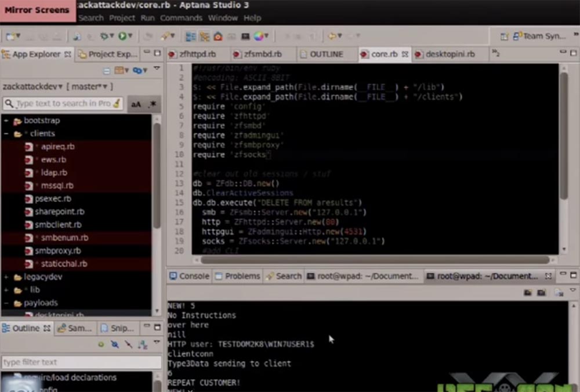The height and width of the screenshot is (392, 580).
Task: Open the Run menu
Action: tap(147, 18)
